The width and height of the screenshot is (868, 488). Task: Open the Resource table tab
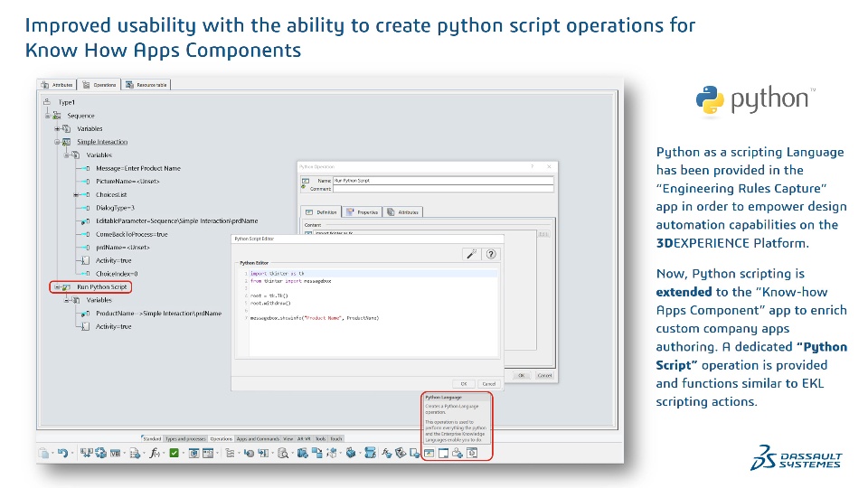[x=146, y=85]
